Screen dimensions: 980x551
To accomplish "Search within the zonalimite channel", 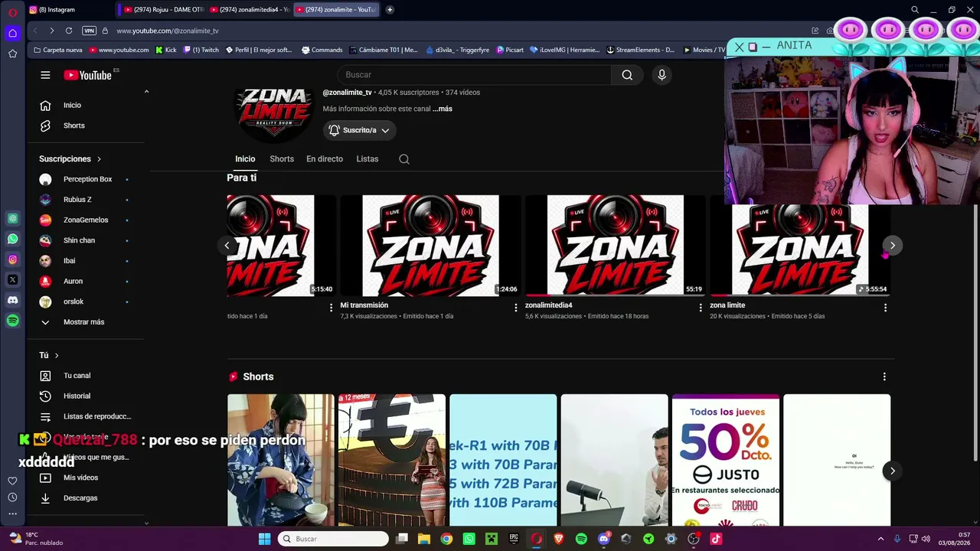I will pyautogui.click(x=404, y=159).
